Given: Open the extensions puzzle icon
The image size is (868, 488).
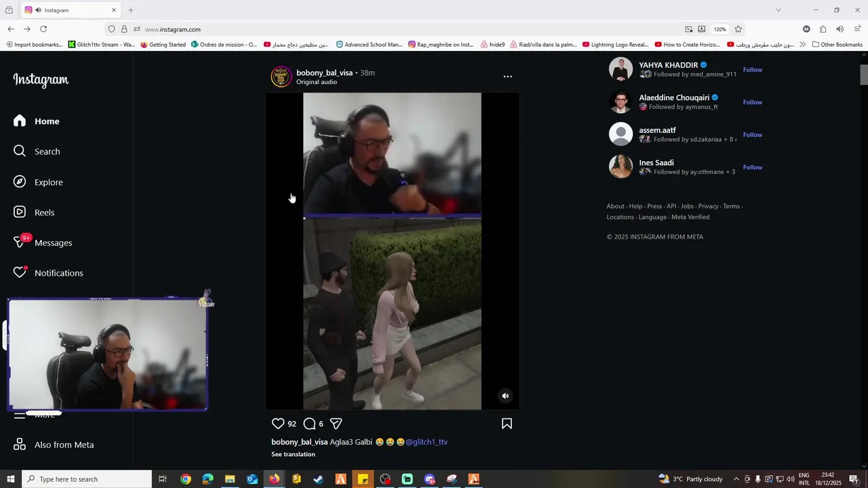Looking at the screenshot, I should click(x=823, y=29).
